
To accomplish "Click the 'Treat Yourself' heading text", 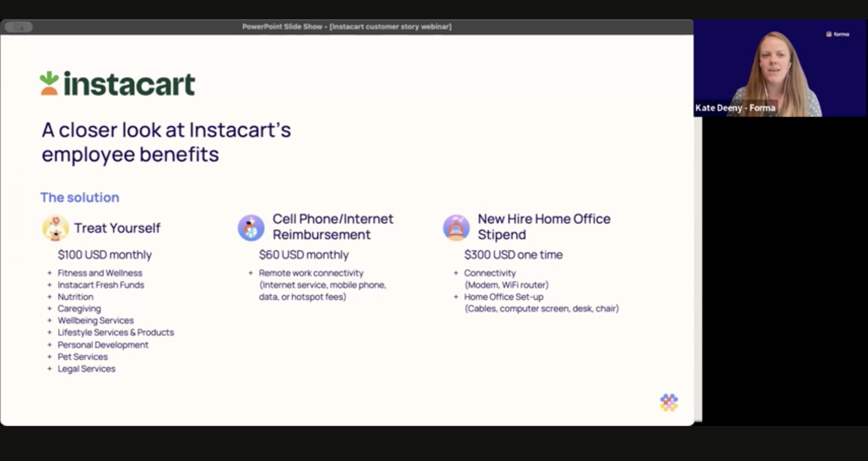I will point(117,228).
